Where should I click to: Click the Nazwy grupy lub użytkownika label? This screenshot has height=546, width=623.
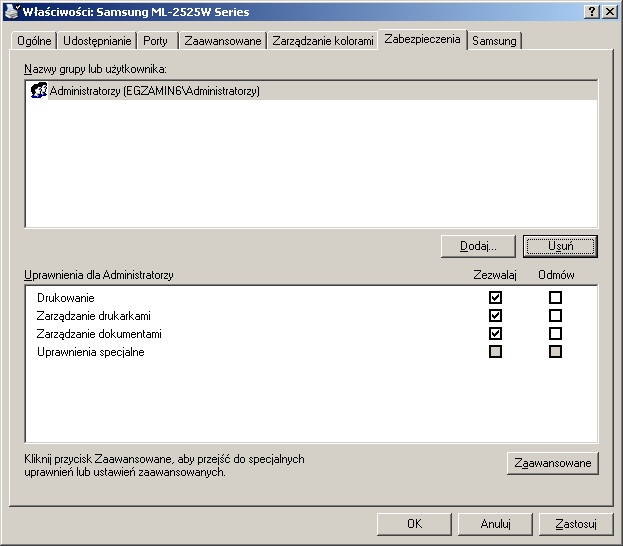coord(95,69)
